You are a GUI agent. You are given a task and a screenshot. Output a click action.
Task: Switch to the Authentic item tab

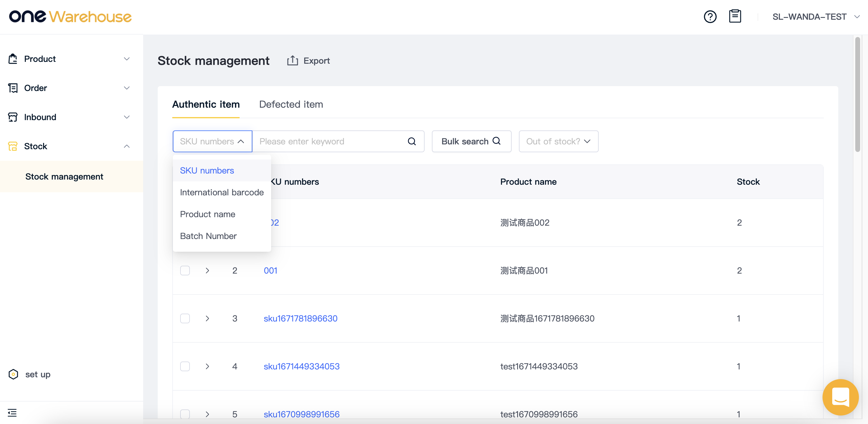[206, 104]
